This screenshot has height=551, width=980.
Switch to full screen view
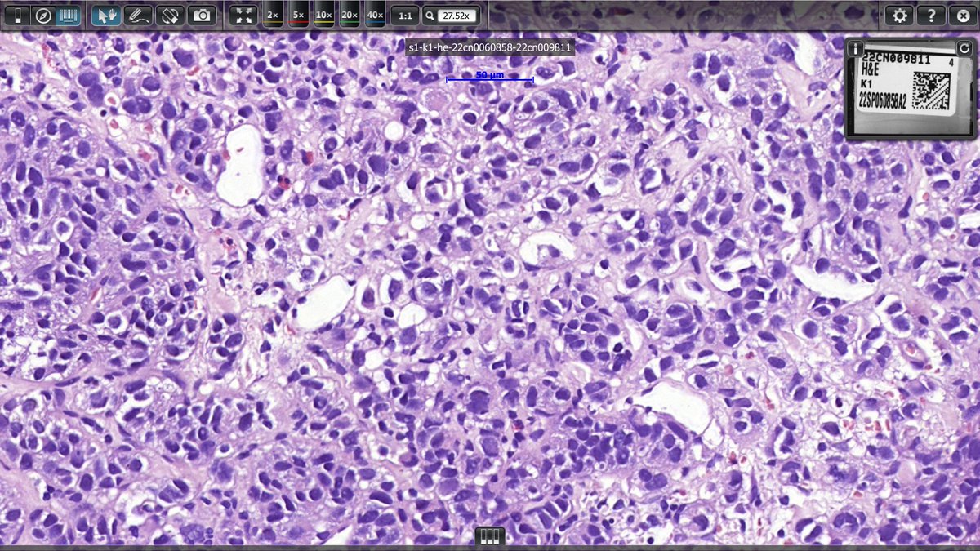[243, 16]
